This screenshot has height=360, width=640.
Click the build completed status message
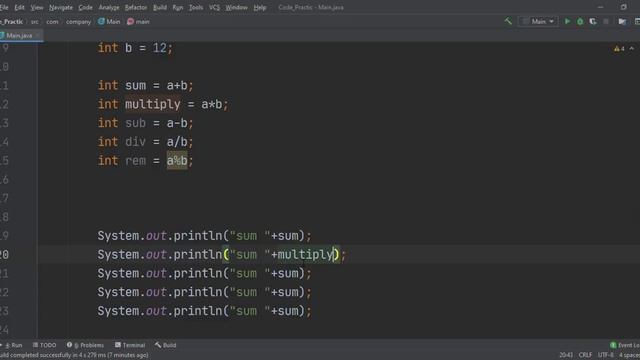click(74, 355)
